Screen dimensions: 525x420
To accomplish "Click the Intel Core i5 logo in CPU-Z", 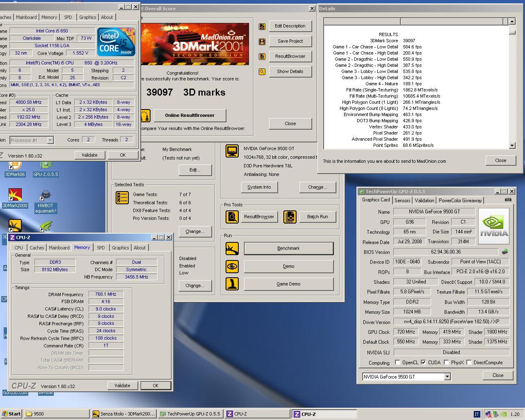I will 116,41.
